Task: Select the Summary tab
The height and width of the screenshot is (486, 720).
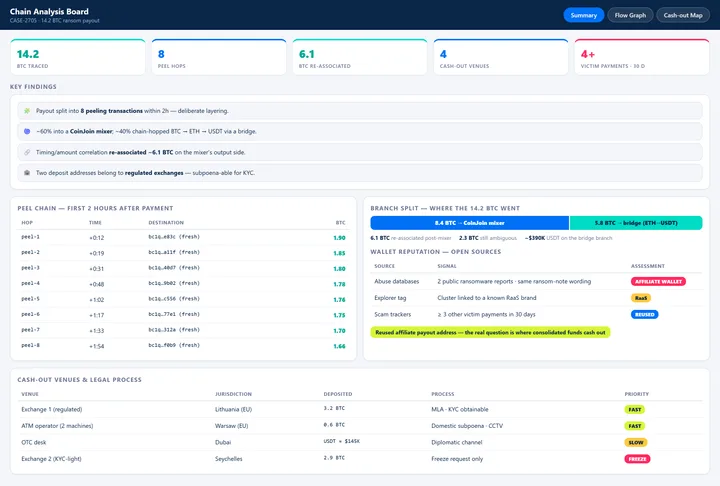Action: coord(584,15)
